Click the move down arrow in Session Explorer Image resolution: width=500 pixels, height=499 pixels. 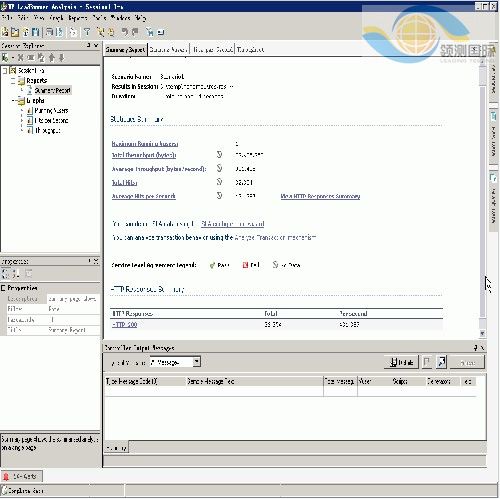pyautogui.click(x=62, y=57)
